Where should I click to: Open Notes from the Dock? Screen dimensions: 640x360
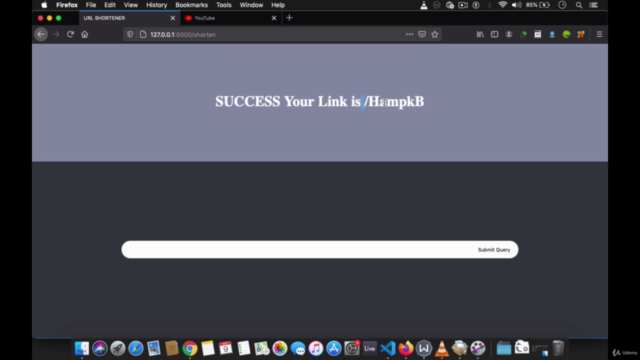pos(208,348)
